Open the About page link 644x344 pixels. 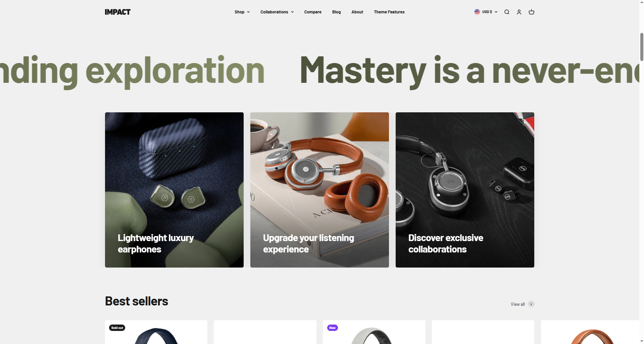[357, 12]
